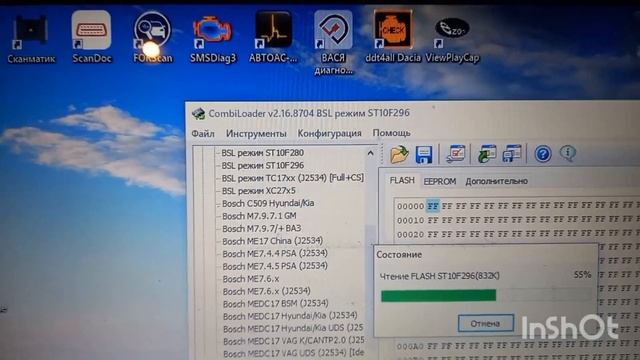
Task: Click the open file folder toolbar icon
Action: click(x=399, y=154)
